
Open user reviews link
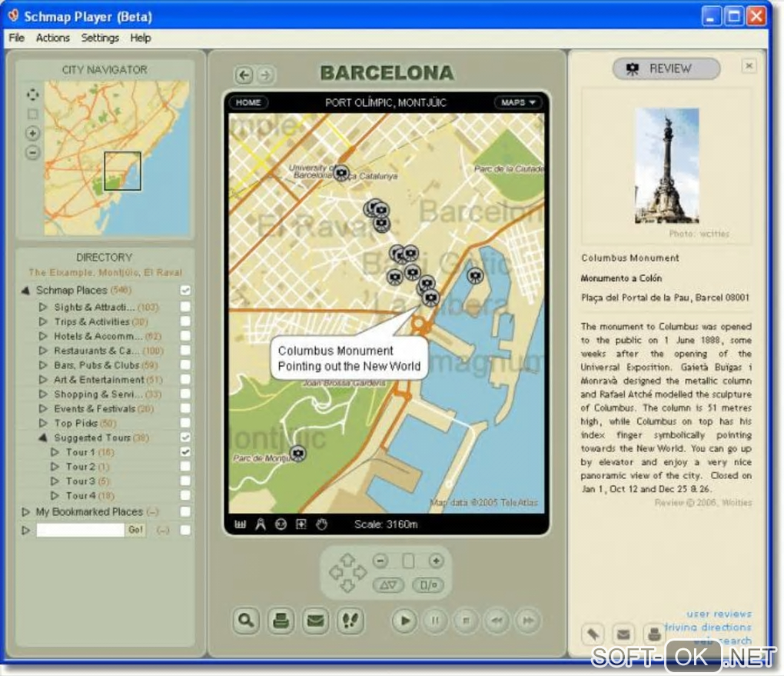point(719,614)
